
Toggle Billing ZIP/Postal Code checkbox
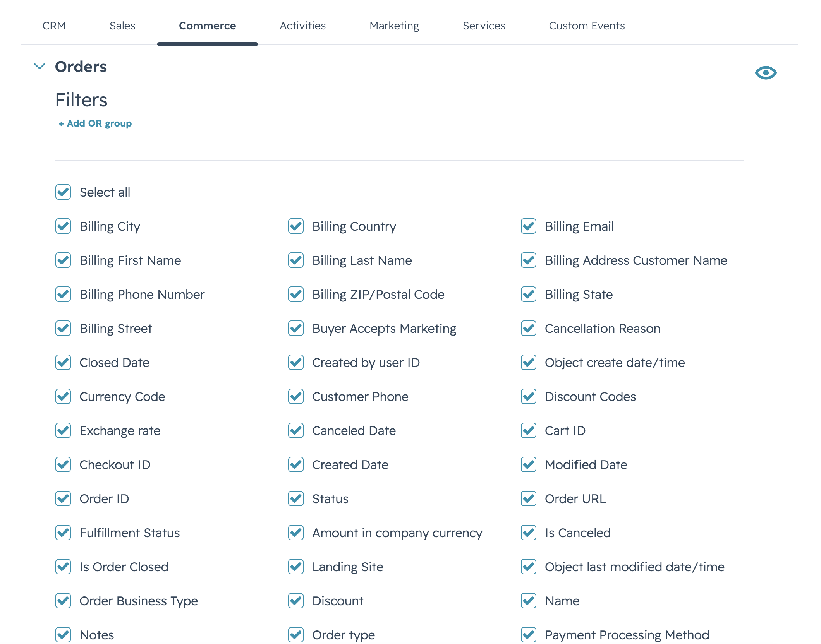(x=296, y=294)
